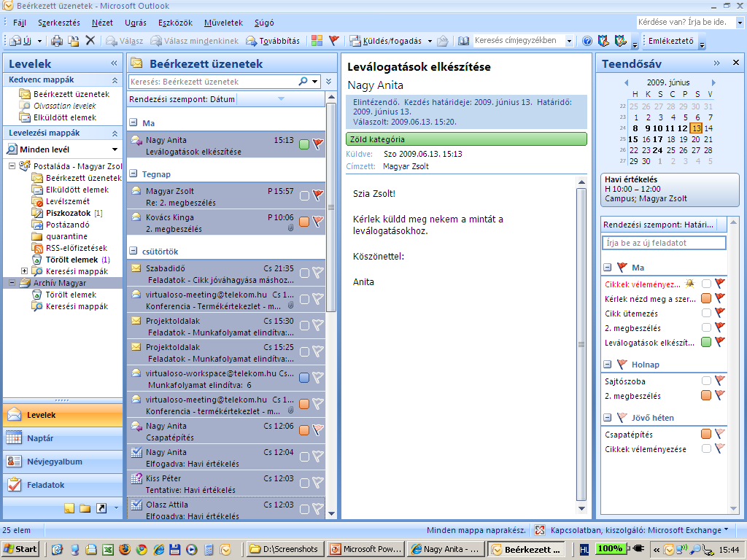Toggle the flag on the Szabadidő message

[318, 273]
